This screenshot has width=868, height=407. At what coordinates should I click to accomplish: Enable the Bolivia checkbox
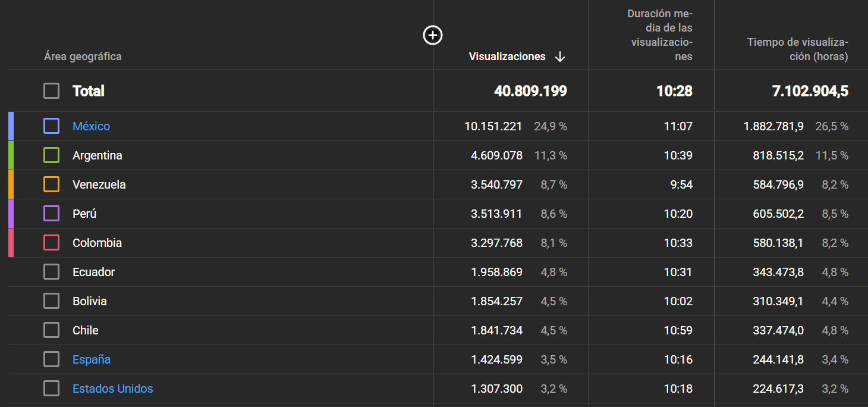[x=51, y=300]
